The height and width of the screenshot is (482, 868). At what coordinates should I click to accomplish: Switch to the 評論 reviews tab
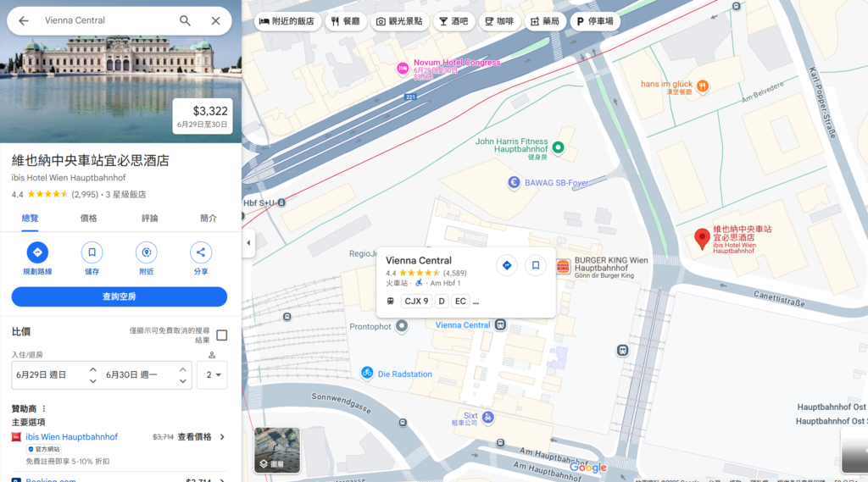(150, 218)
